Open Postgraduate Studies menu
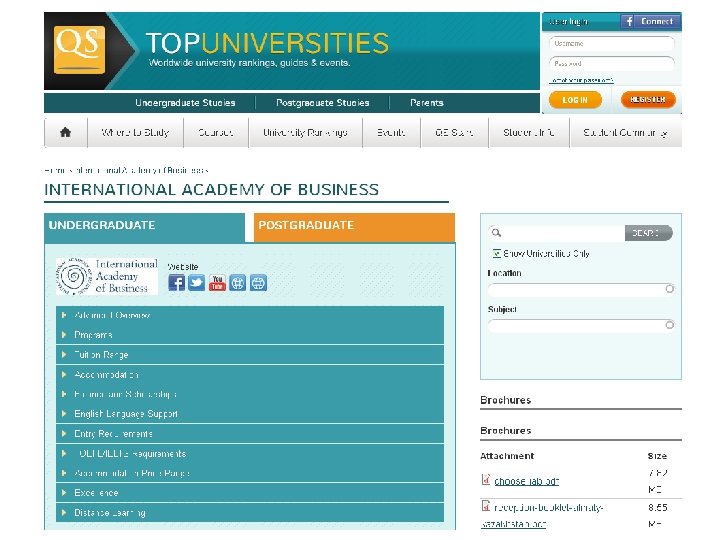 click(x=322, y=102)
